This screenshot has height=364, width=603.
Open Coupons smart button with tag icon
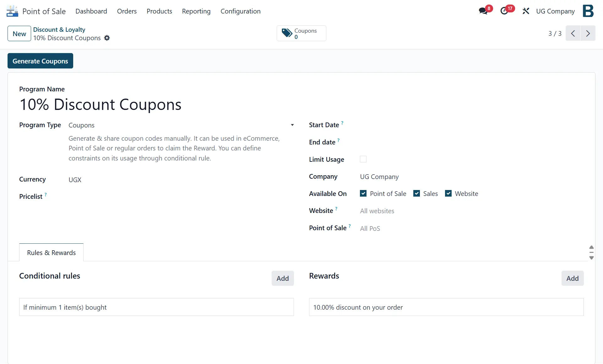301,33
